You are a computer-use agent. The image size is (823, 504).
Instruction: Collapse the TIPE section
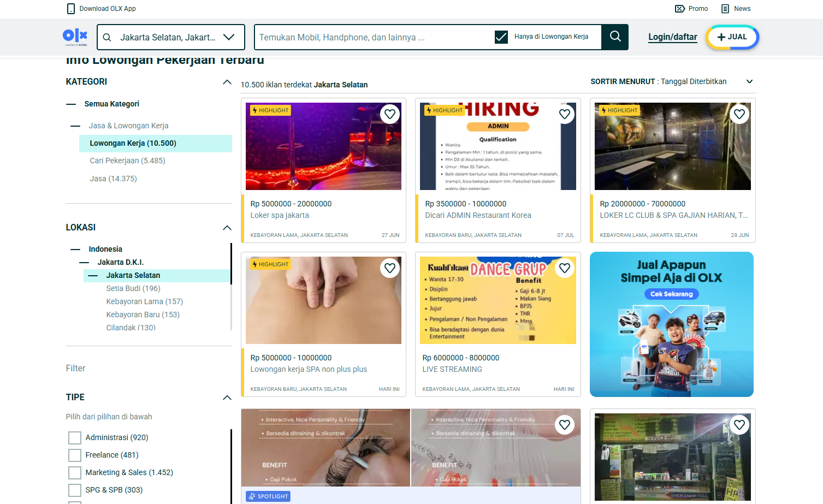pos(227,398)
